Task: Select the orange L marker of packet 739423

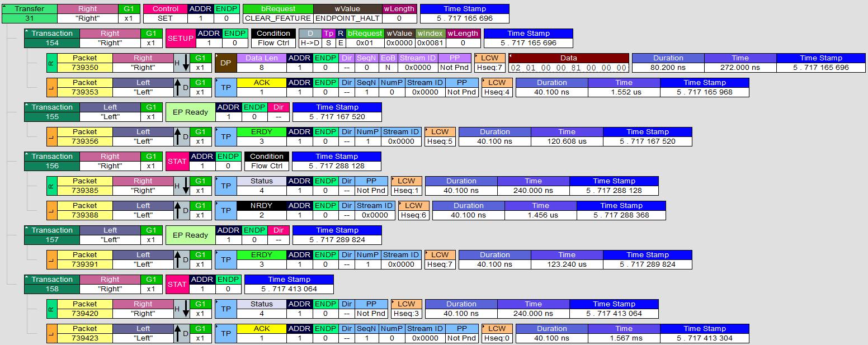Action: pos(51,333)
